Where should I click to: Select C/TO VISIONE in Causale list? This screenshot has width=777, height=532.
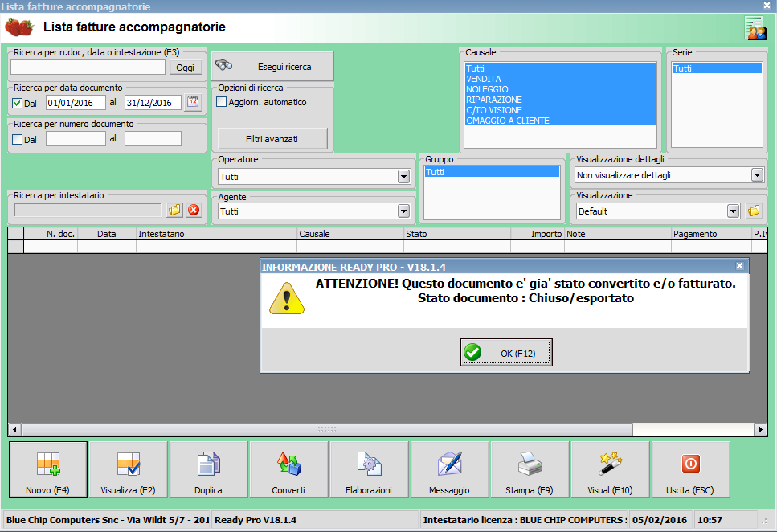point(560,110)
